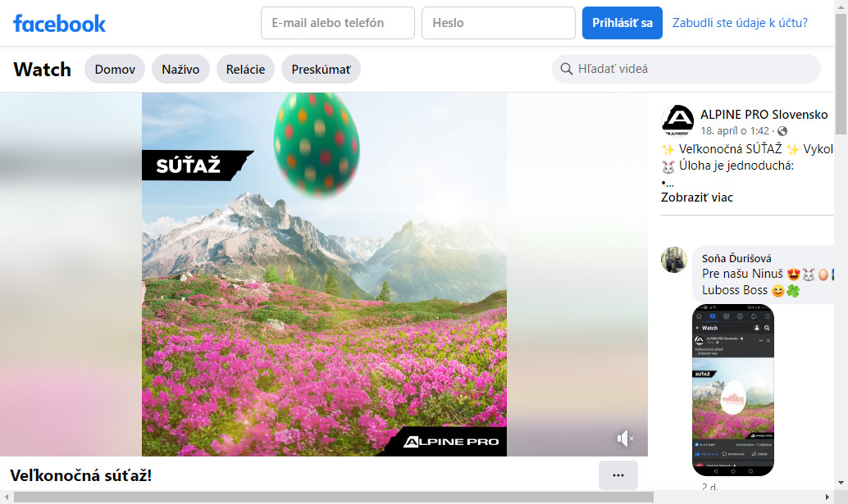Click the scroll left arrow
This screenshot has width=848, height=504.
pyautogui.click(x=7, y=497)
